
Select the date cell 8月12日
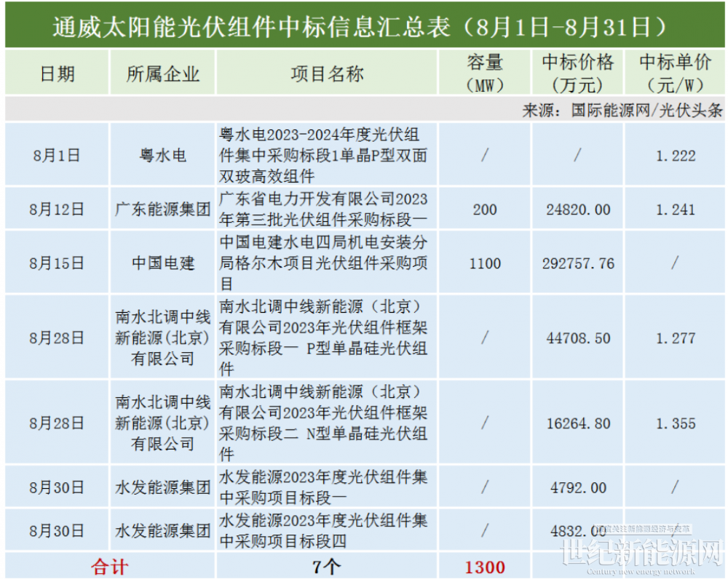(x=57, y=209)
